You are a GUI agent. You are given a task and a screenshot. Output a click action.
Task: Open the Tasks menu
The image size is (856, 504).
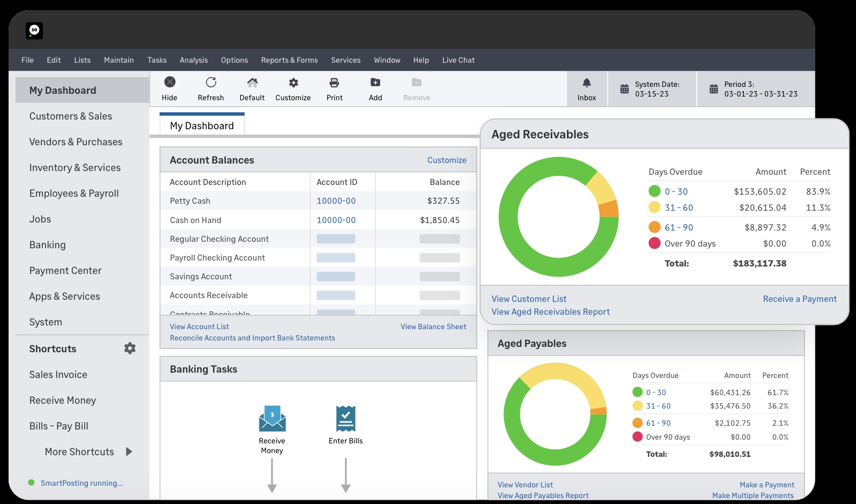click(x=157, y=60)
